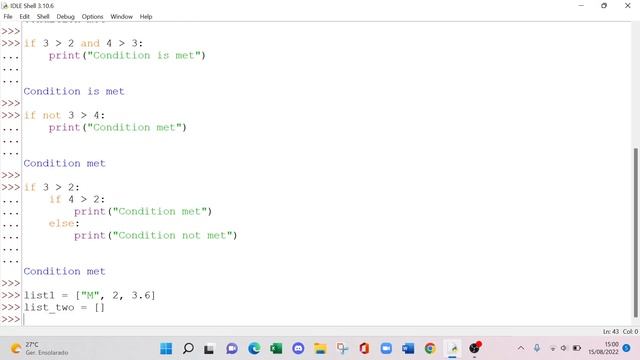Open the weather widget showing 27°C
This screenshot has width=640, height=360.
click(39, 349)
